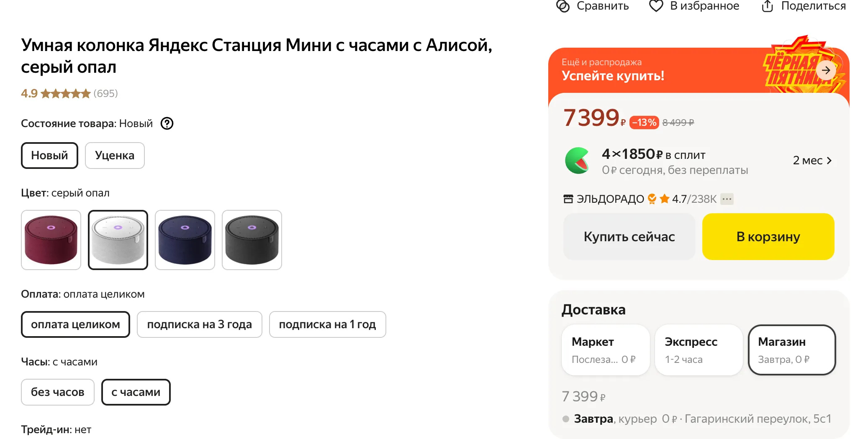
Task: Expand the Сплит 2 мес term chevron
Action: pyautogui.click(x=829, y=161)
